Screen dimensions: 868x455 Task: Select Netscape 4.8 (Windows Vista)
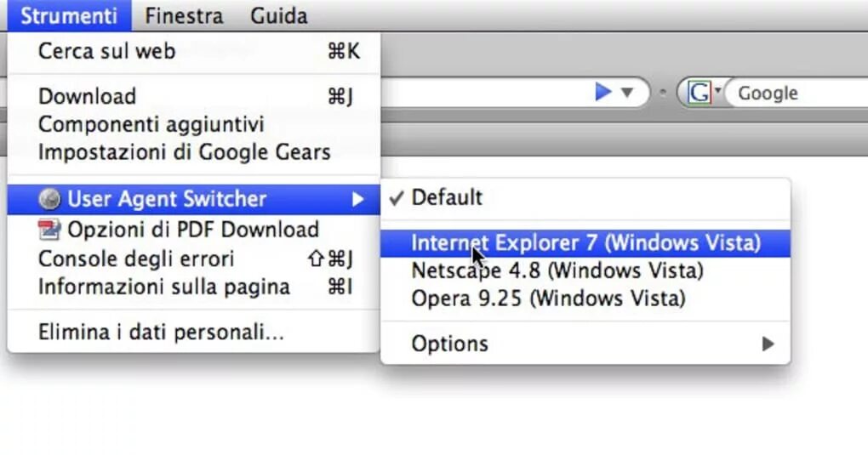pos(585,270)
